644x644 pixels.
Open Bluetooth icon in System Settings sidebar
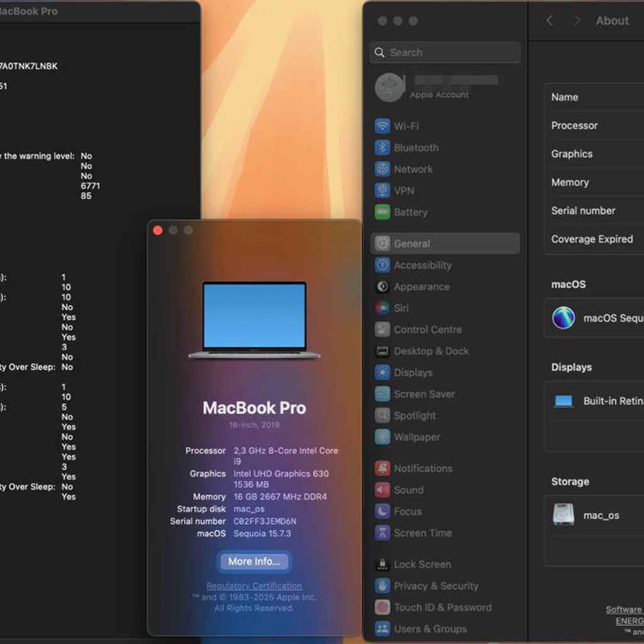[x=382, y=147]
